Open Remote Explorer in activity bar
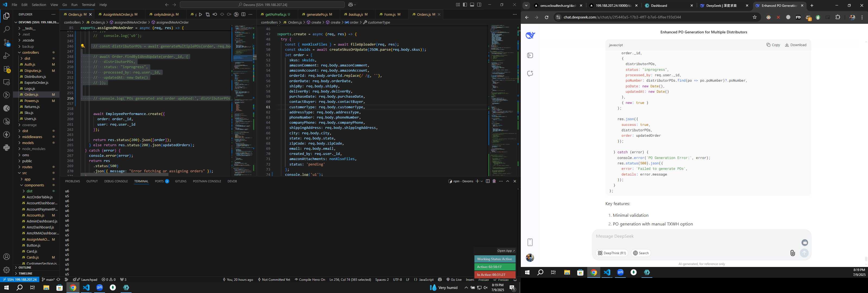 [7, 82]
